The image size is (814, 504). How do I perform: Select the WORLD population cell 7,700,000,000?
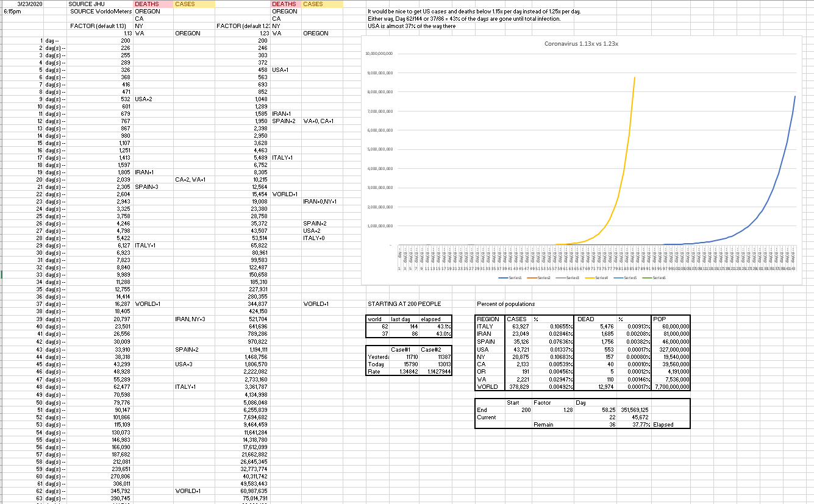(x=671, y=386)
